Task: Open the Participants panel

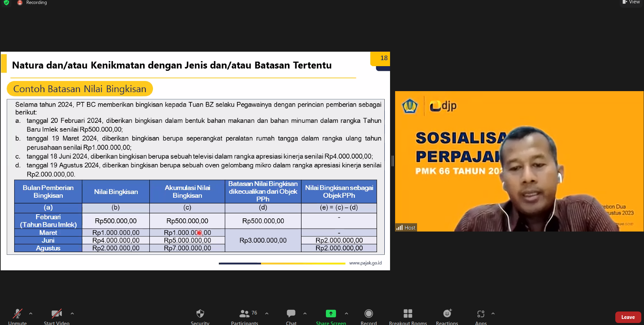Action: click(244, 314)
